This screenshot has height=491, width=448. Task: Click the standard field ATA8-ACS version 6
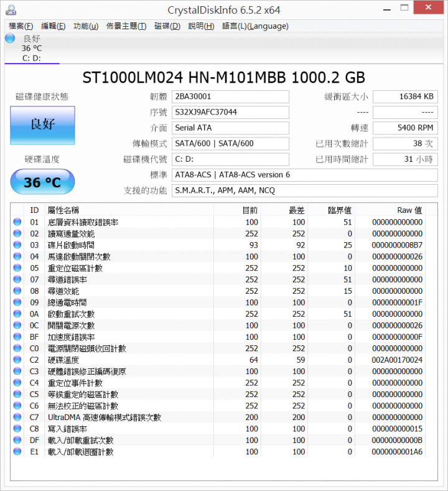305,175
